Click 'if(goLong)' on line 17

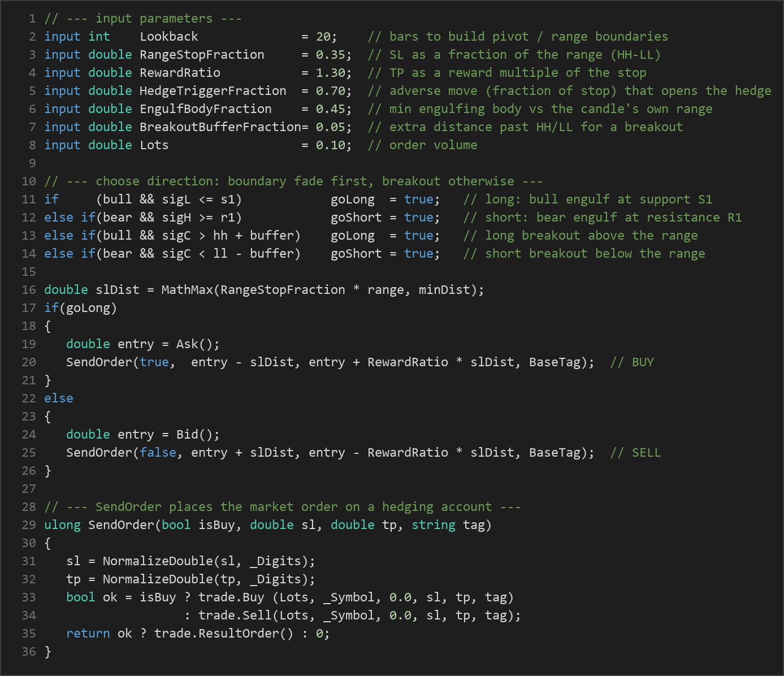pos(81,308)
